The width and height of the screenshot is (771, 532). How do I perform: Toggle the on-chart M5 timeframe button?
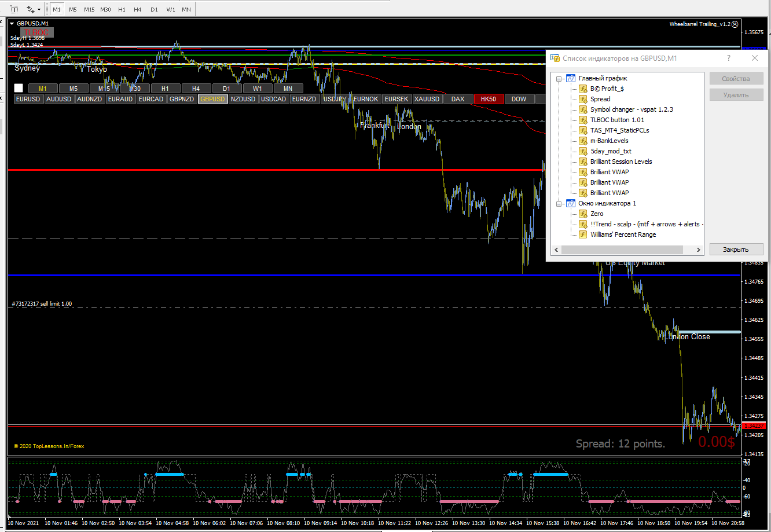tap(74, 89)
